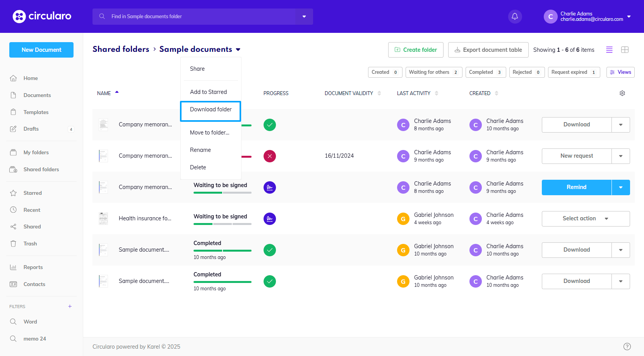Select Rename in the folder menu
644x356 pixels.
[200, 150]
